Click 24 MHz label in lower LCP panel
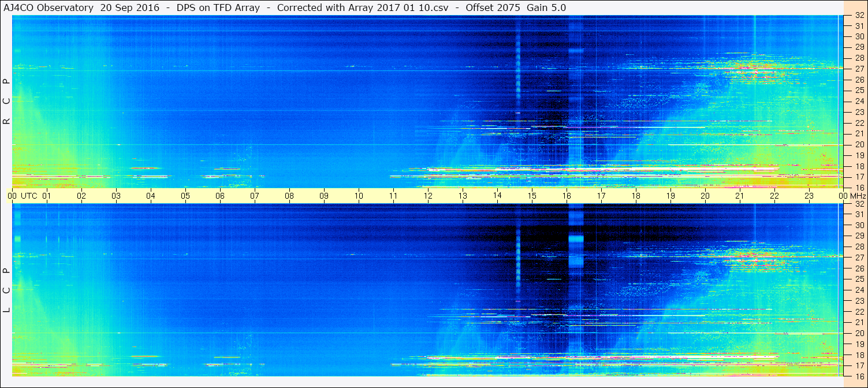This screenshot has width=868, height=388. pyautogui.click(x=859, y=290)
